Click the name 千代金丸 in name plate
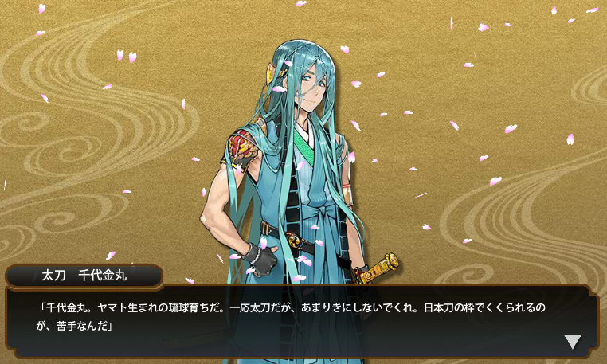Screen dimensions: 607x364 (103, 276)
